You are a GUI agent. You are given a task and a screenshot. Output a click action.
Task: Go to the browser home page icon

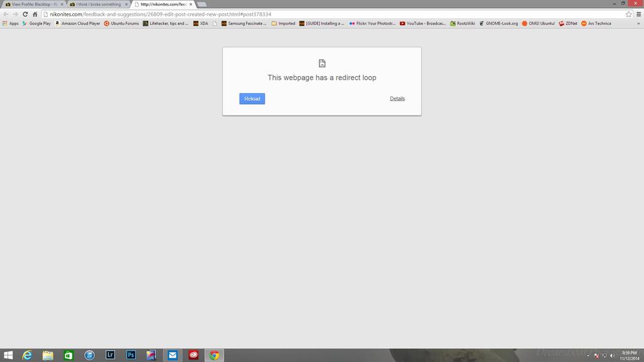(35, 14)
